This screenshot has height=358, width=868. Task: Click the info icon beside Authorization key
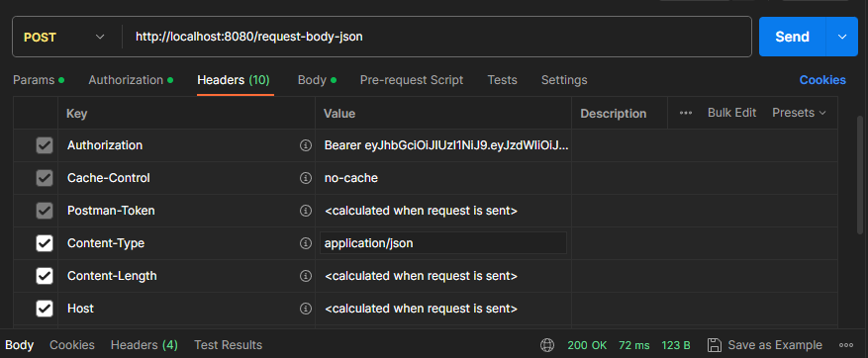coord(305,145)
